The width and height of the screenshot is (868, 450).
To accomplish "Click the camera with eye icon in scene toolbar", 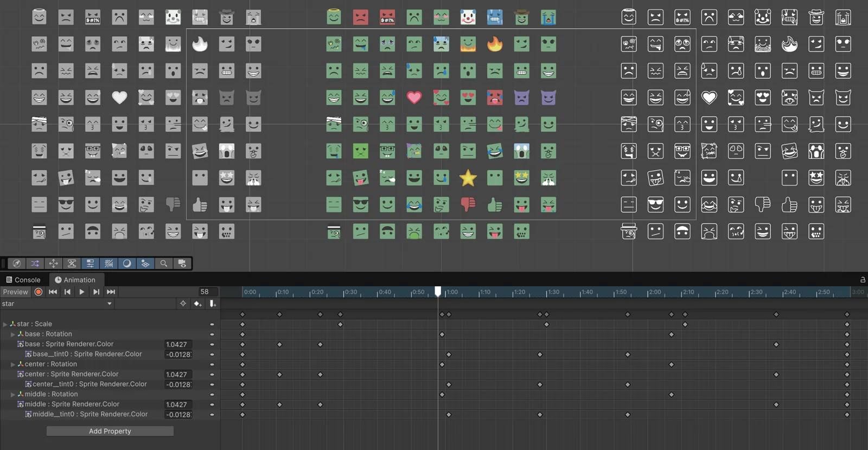I will click(x=182, y=263).
